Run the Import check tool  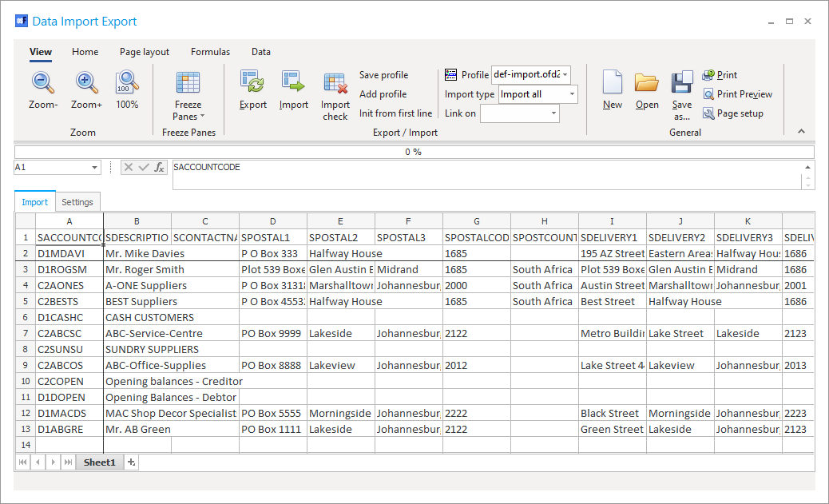click(335, 85)
